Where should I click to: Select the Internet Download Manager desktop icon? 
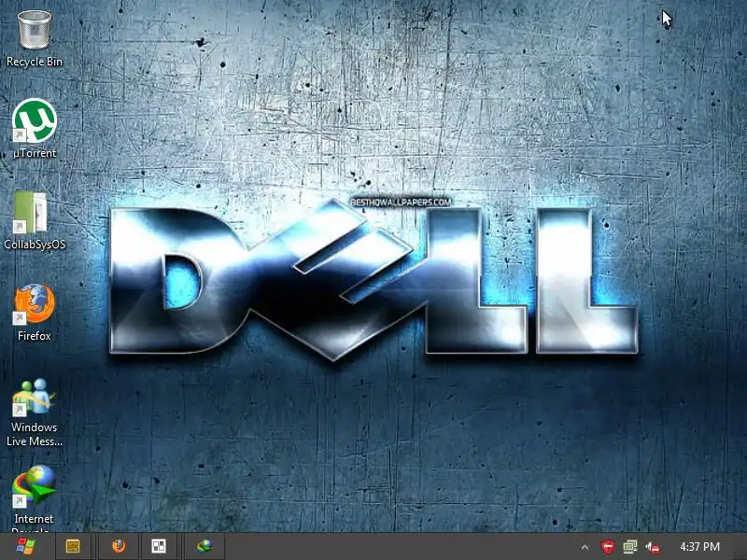[34, 485]
